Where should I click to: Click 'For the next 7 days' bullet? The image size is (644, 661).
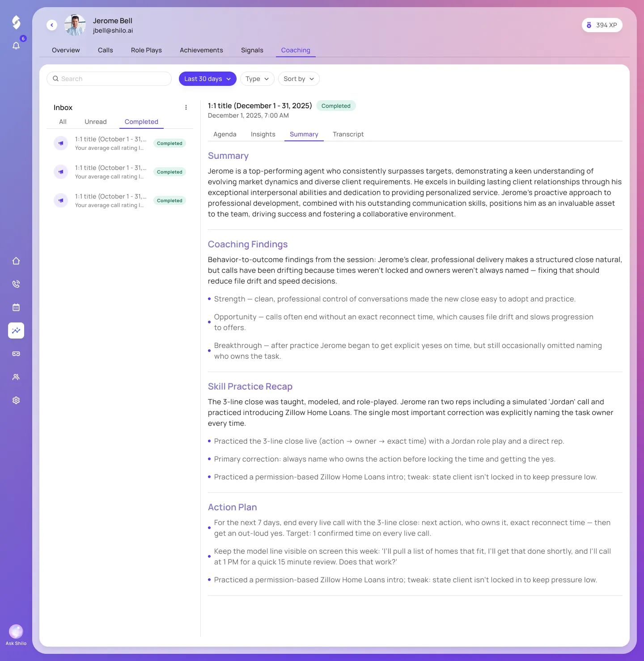(412, 528)
